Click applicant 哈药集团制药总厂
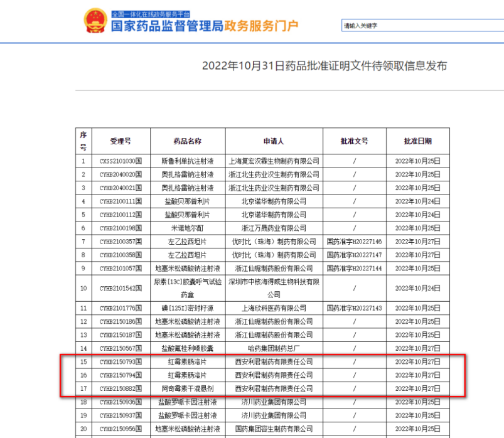This screenshot has height=438, width=504. (273, 348)
